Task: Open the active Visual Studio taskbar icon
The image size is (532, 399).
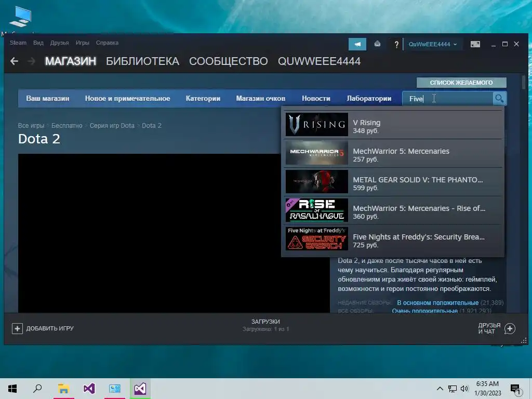Action: [140, 389]
